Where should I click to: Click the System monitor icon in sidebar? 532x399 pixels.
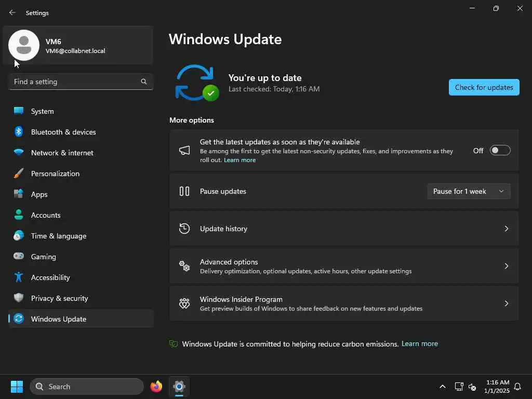click(19, 111)
